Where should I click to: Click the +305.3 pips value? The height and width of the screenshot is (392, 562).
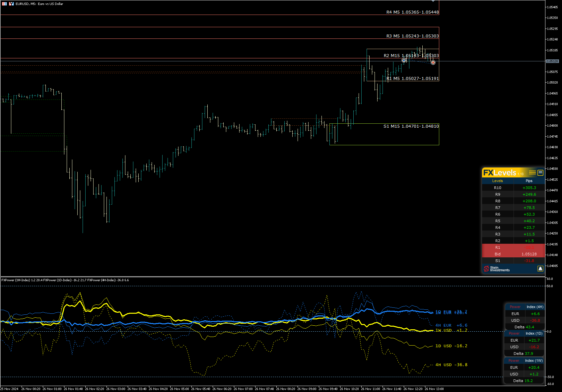[x=529, y=188]
